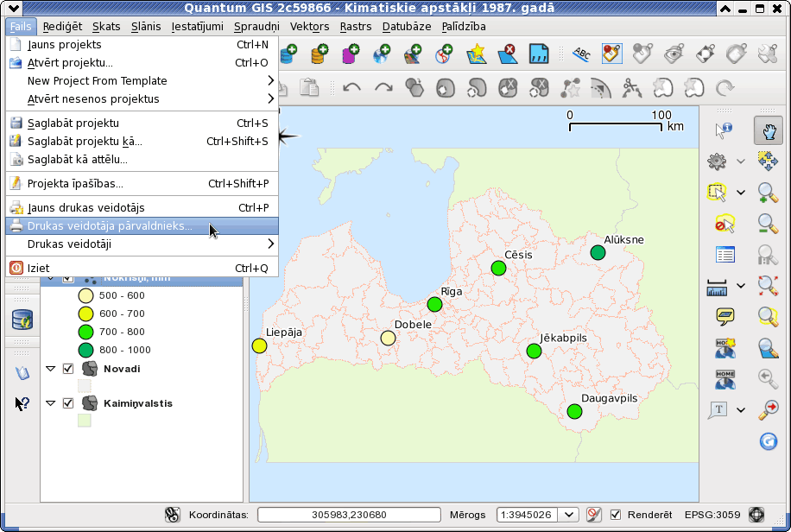The image size is (791, 532).
Task: Collapse the Kaimiņvalstis layer tree
Action: tap(50, 402)
